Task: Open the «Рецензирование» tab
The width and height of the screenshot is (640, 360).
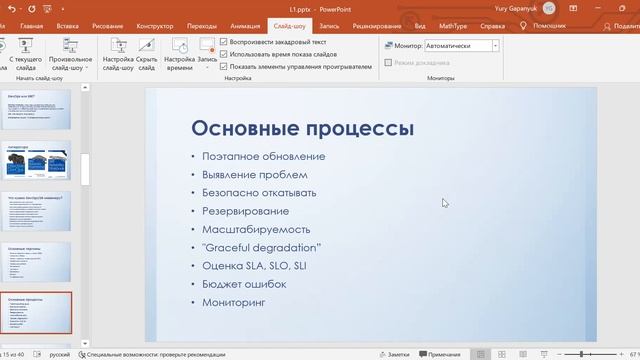Action: (377, 26)
